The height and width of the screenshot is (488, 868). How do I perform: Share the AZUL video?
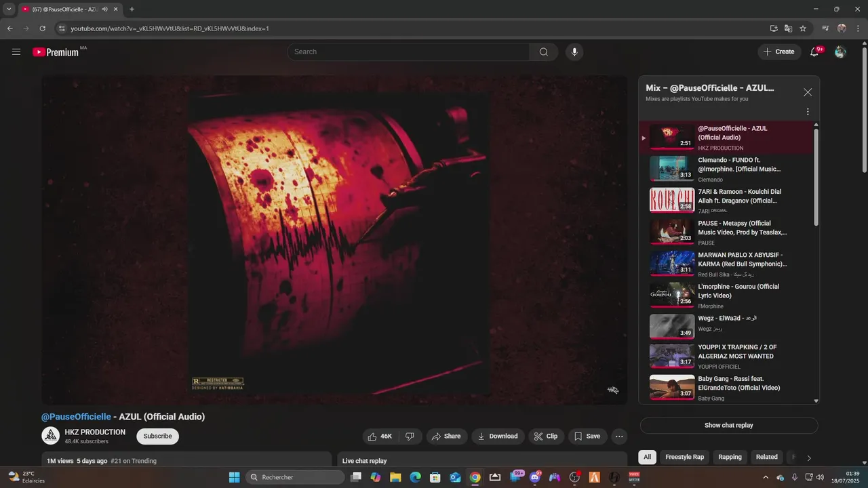[446, 436]
